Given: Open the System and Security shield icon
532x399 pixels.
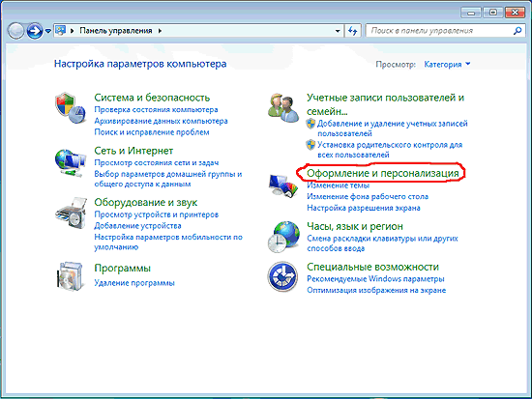Looking at the screenshot, I should coord(70,108).
